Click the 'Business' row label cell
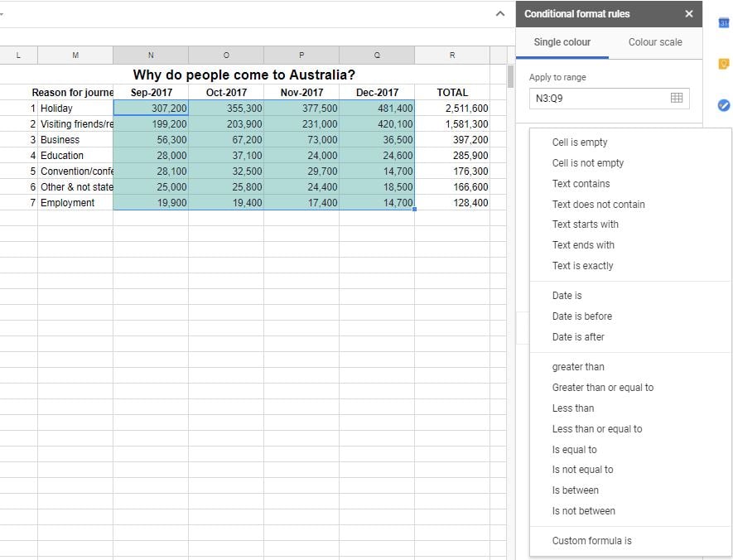733x560 pixels. pyautogui.click(x=75, y=140)
